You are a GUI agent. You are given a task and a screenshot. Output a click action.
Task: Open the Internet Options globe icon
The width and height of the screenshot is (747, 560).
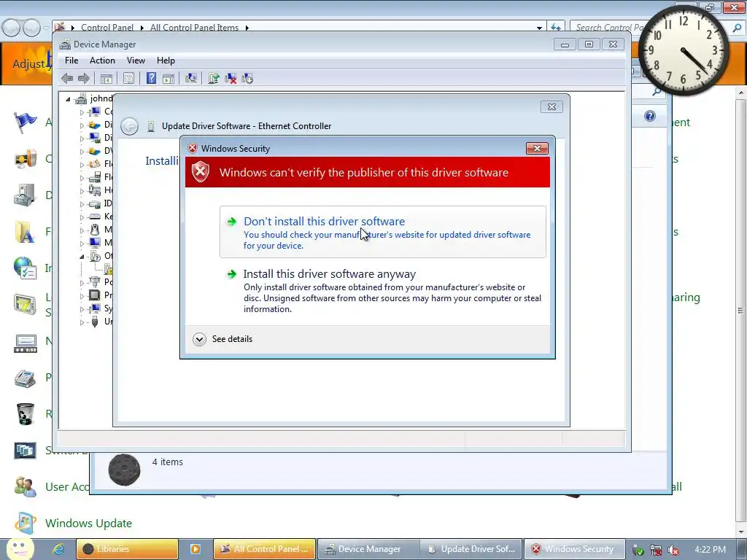25,268
